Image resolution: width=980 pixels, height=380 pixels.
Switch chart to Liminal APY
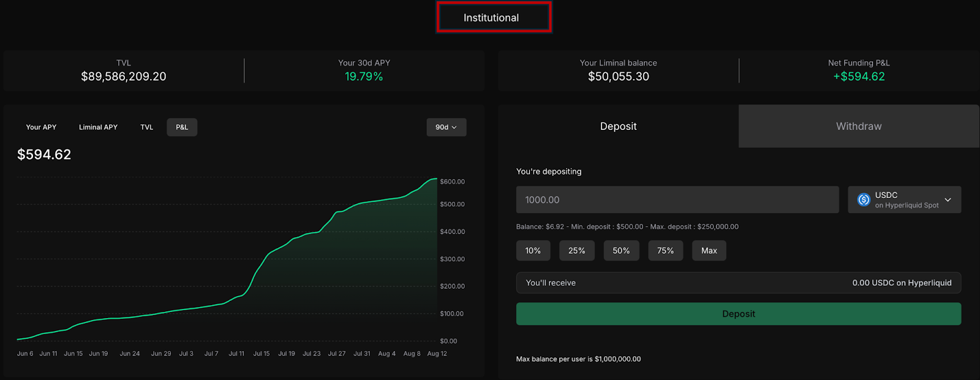[98, 127]
